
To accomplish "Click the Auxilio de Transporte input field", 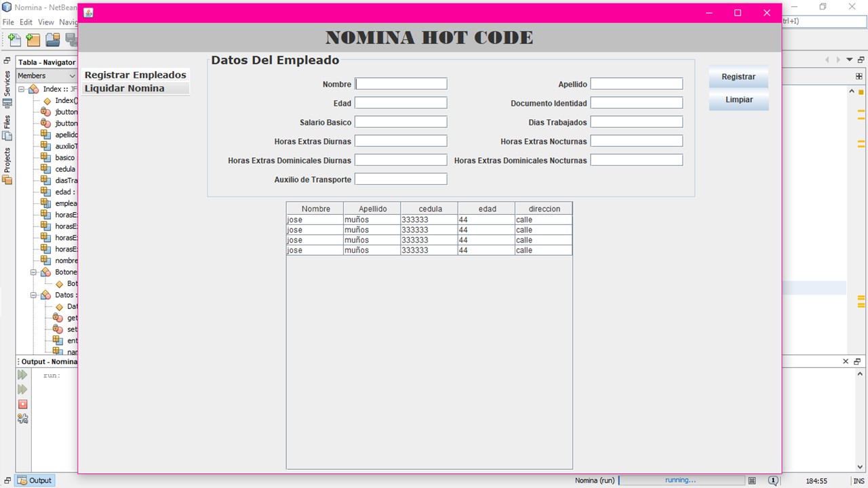I will 401,179.
